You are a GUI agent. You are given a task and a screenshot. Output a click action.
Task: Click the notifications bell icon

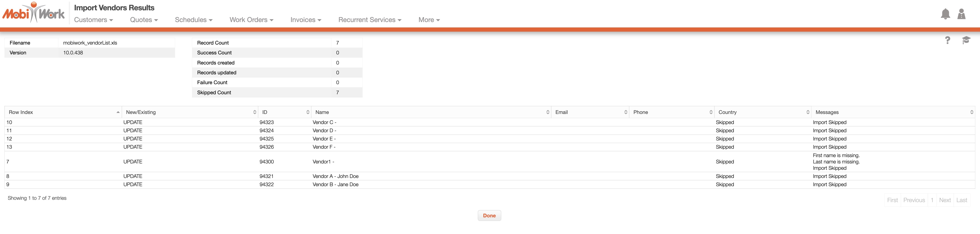point(945,14)
